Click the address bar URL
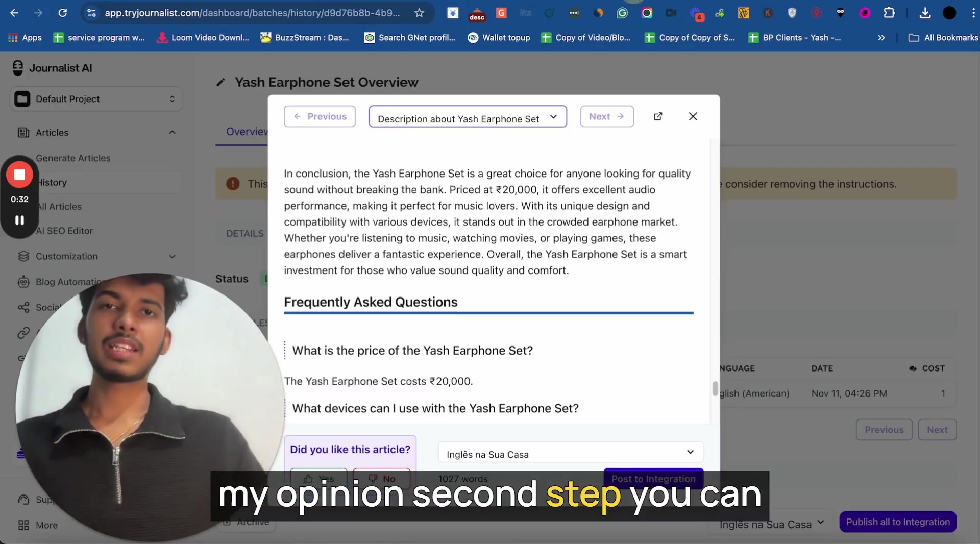The height and width of the screenshot is (544, 980). pos(252,13)
